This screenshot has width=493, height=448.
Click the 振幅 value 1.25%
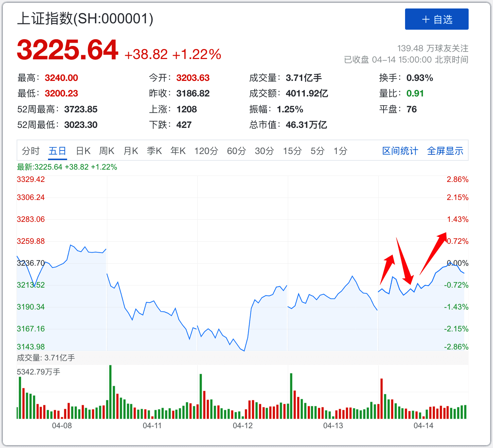290,109
